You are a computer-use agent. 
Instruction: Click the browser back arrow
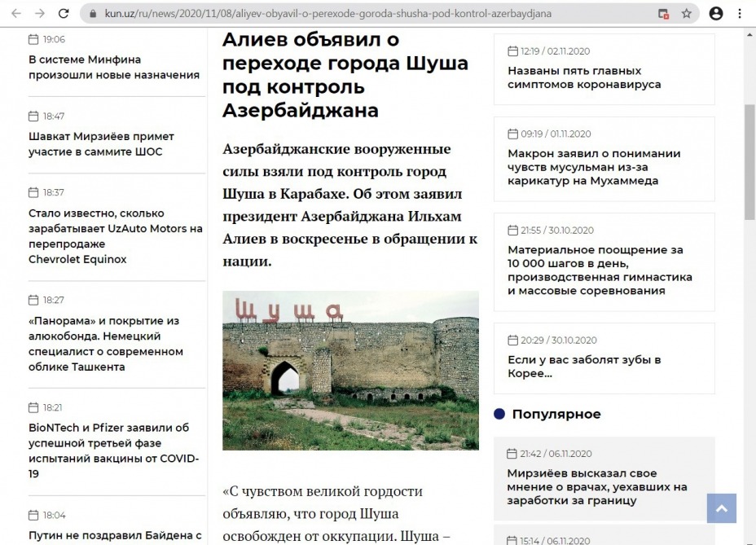[16, 14]
